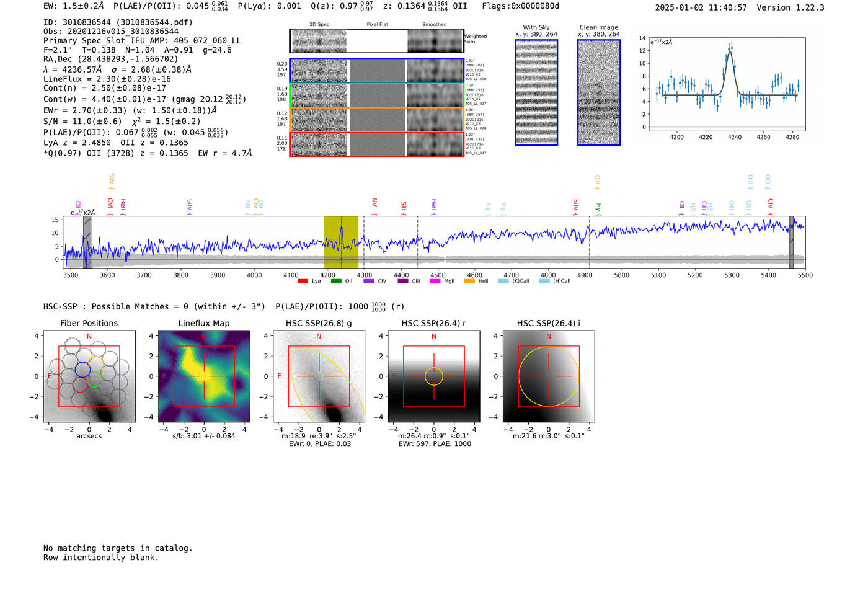
Task: Open the With Sky cutout image
Action: pyautogui.click(x=536, y=92)
